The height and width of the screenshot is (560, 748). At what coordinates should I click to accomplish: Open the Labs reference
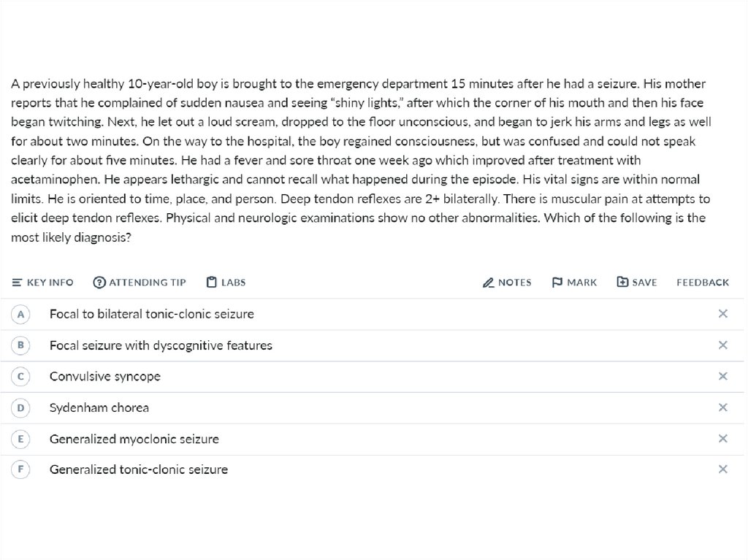[226, 283]
